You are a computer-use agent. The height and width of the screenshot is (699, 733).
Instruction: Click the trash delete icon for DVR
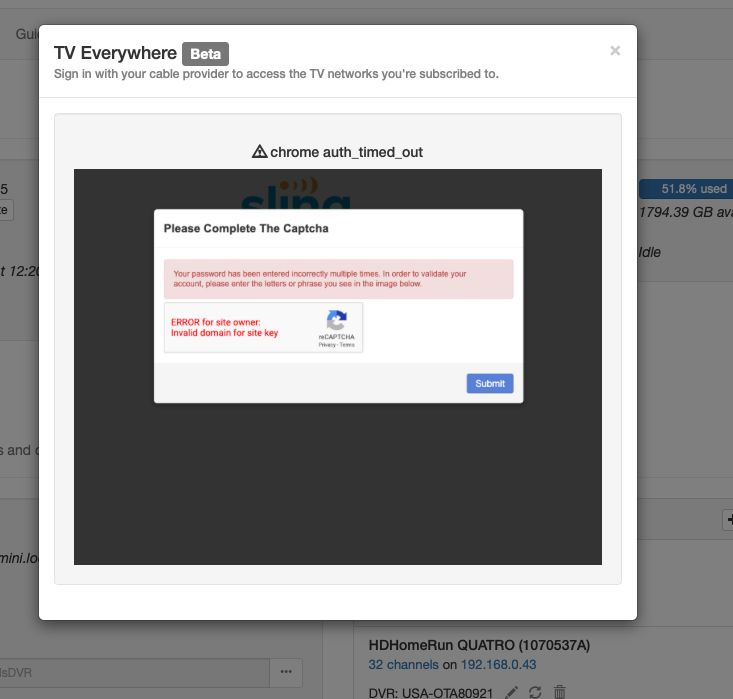click(559, 691)
